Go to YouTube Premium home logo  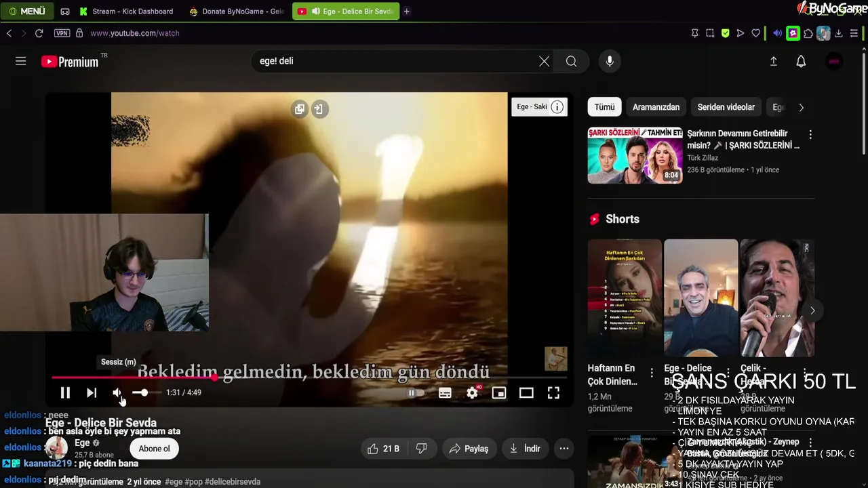pyautogui.click(x=70, y=62)
